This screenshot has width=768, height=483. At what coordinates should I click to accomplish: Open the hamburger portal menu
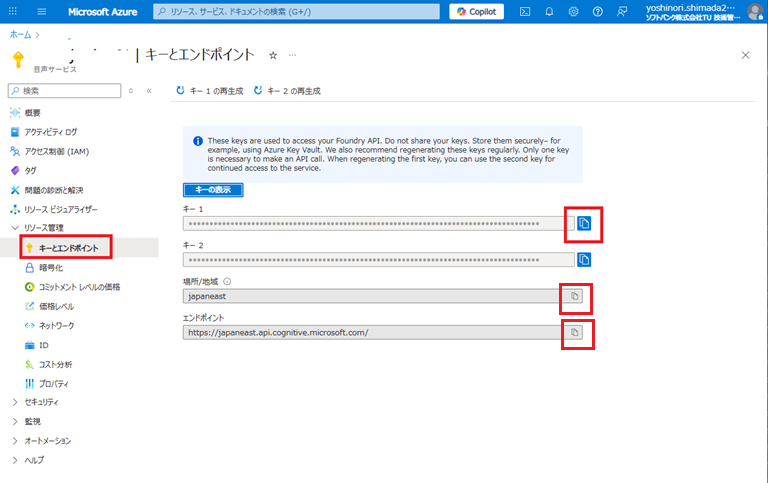(41, 12)
